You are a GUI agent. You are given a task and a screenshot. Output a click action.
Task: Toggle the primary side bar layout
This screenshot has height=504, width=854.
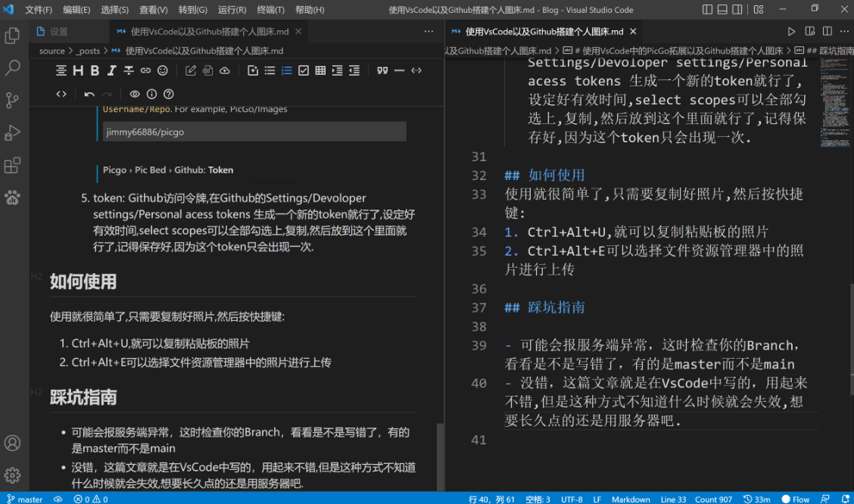[707, 9]
